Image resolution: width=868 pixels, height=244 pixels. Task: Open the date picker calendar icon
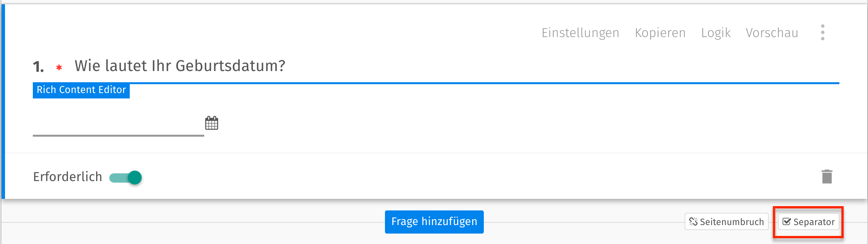pyautogui.click(x=211, y=122)
